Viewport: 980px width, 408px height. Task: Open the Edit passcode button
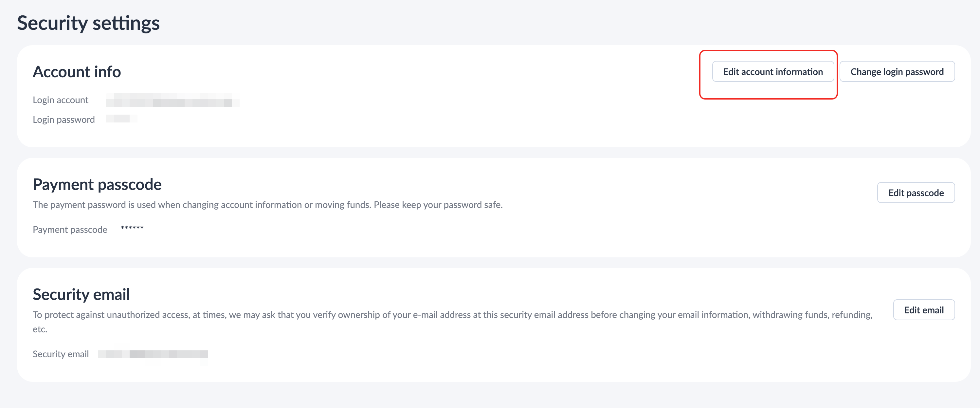coord(916,193)
